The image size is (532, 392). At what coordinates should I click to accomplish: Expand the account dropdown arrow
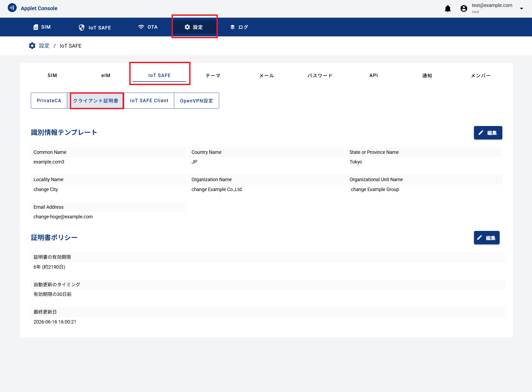coord(521,9)
